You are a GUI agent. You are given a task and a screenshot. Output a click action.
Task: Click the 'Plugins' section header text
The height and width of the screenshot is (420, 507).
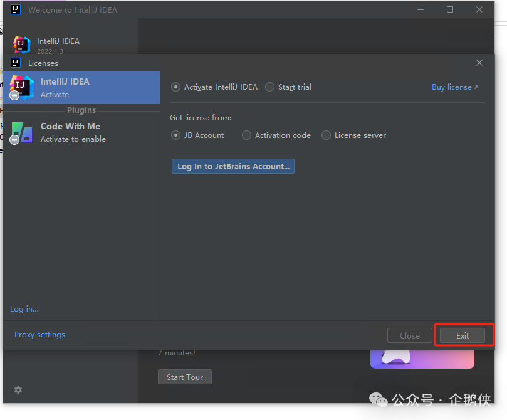pyautogui.click(x=81, y=110)
